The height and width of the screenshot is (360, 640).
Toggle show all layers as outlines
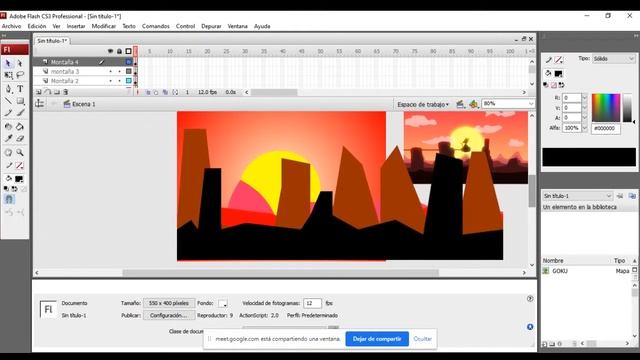129,51
